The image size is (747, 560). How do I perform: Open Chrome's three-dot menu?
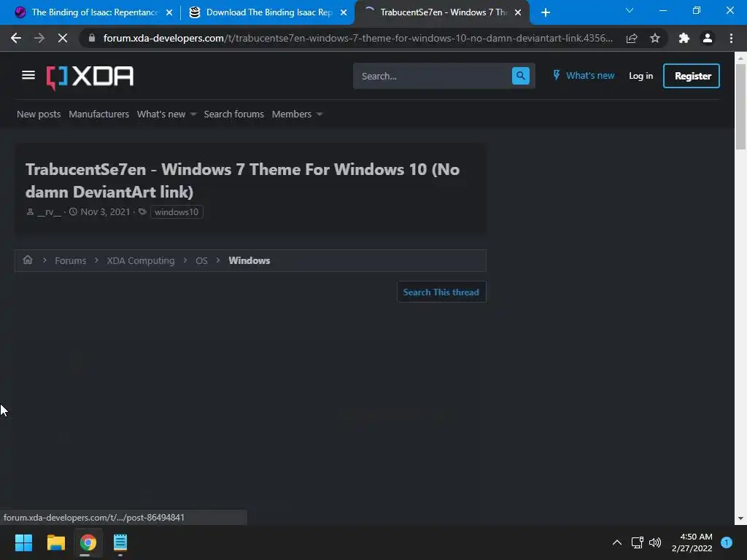[x=731, y=38]
